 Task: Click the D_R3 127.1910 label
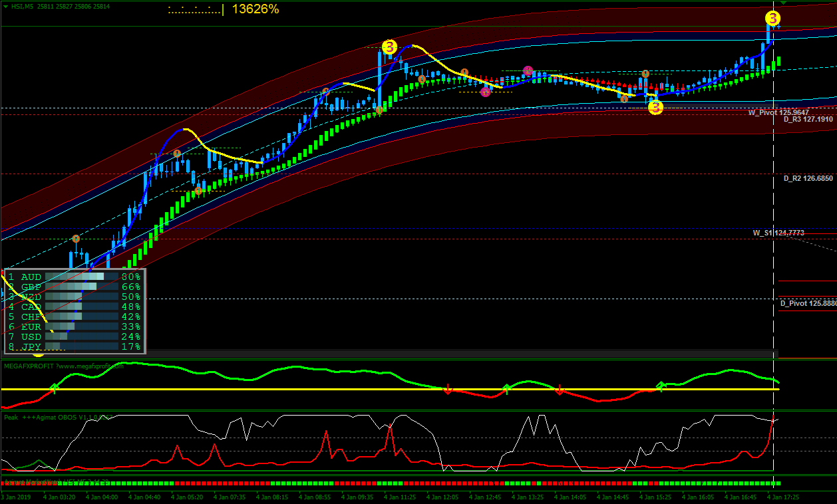808,120
